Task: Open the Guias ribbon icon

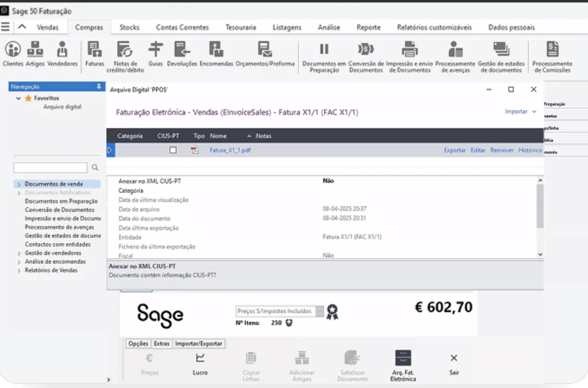Action: click(155, 54)
